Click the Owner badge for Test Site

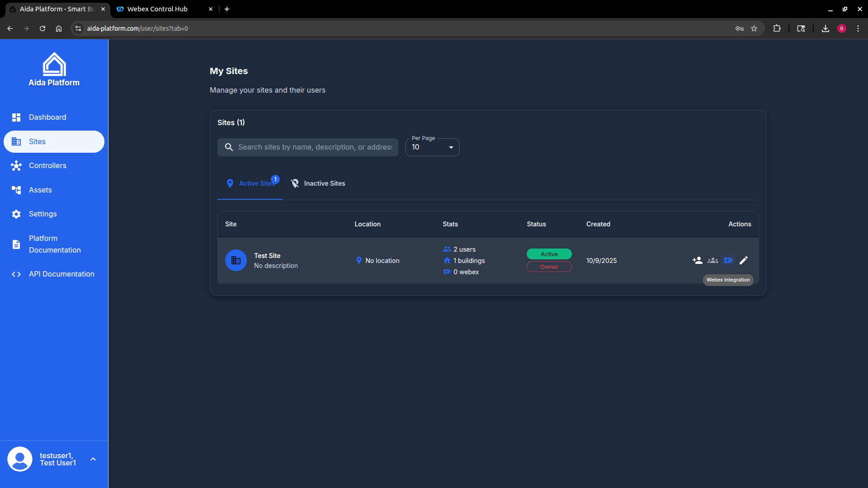click(x=549, y=267)
